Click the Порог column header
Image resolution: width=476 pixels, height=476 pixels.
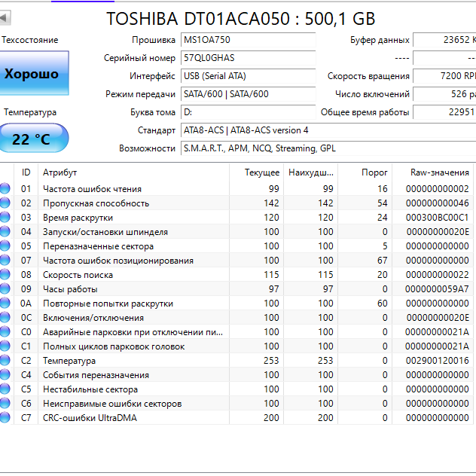tap(362, 172)
